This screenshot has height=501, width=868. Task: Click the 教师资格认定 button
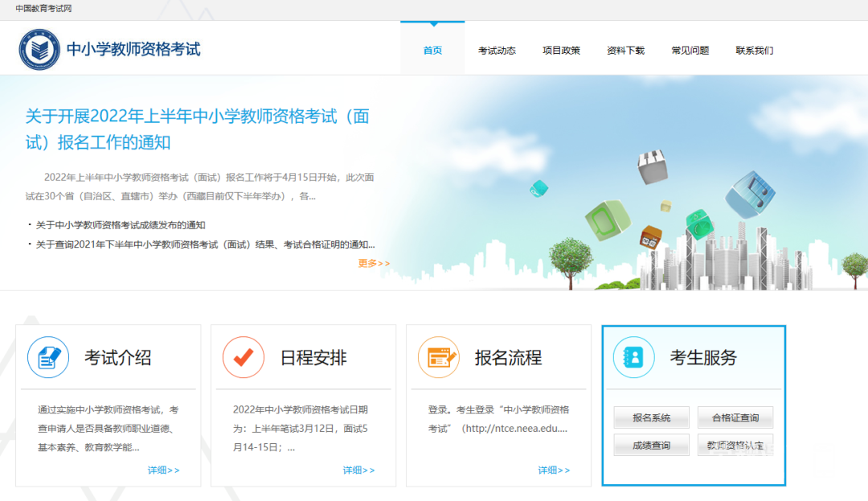point(735,445)
